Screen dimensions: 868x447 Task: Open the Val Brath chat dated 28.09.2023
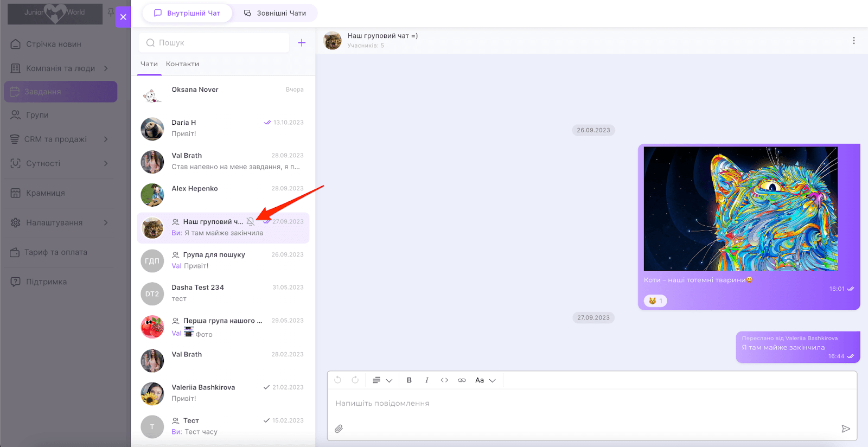[223, 162]
